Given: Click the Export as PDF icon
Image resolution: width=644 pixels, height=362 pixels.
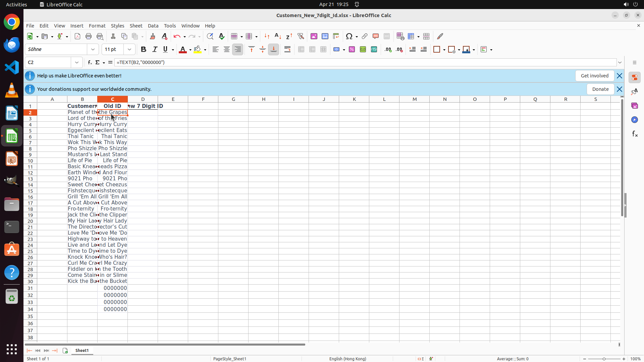Looking at the screenshot, I should (x=77, y=36).
